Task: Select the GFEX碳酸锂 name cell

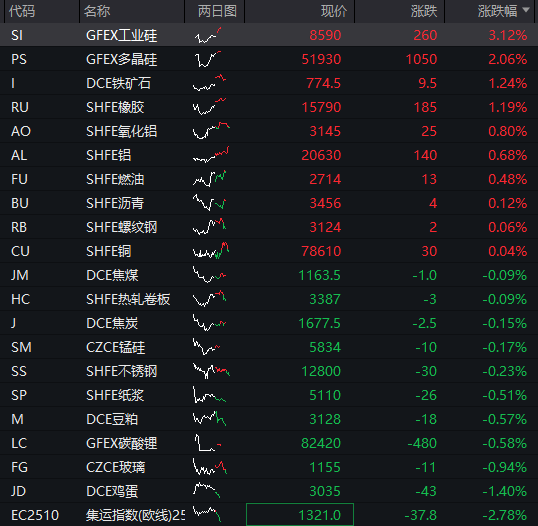Action: click(x=121, y=443)
